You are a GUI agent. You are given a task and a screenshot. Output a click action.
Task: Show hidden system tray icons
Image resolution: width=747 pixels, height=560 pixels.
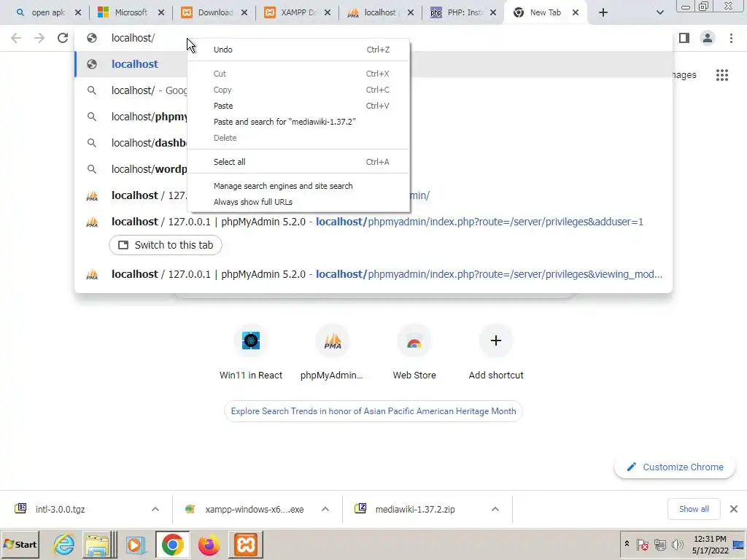(x=627, y=544)
